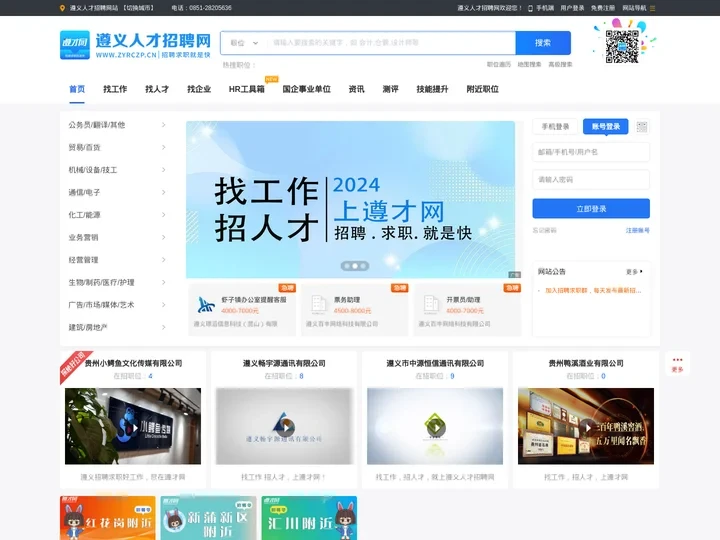
Task: Open the 国企事业单位 navigation item
Action: 306,89
